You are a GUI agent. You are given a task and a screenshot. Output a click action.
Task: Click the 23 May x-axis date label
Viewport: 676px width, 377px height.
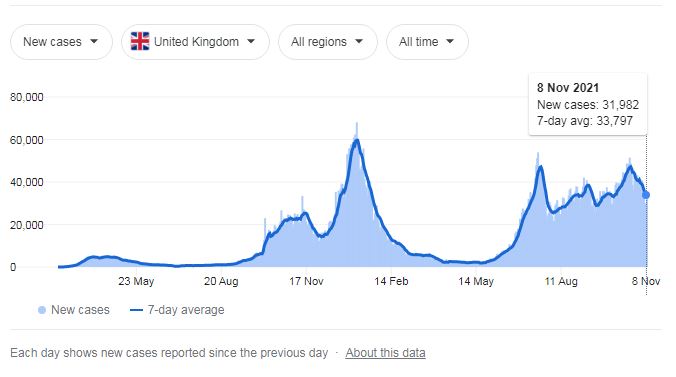tap(136, 281)
